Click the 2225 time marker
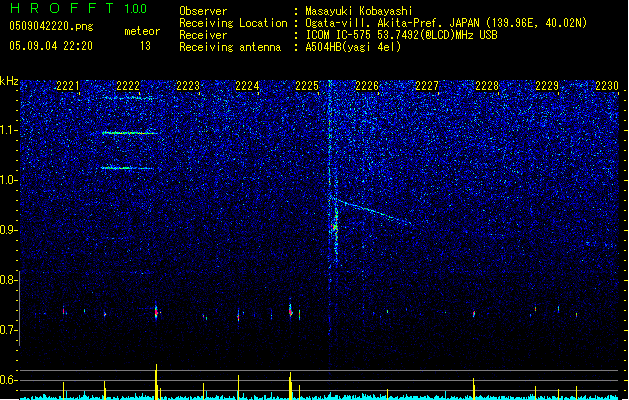Image resolution: width=629 pixels, height=400 pixels. (x=307, y=86)
